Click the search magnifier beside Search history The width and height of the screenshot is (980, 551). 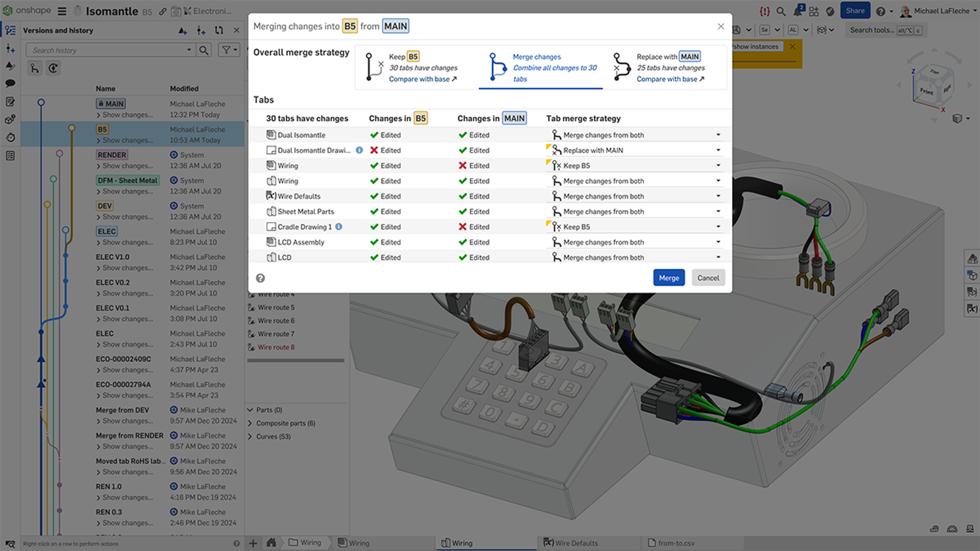[x=204, y=50]
